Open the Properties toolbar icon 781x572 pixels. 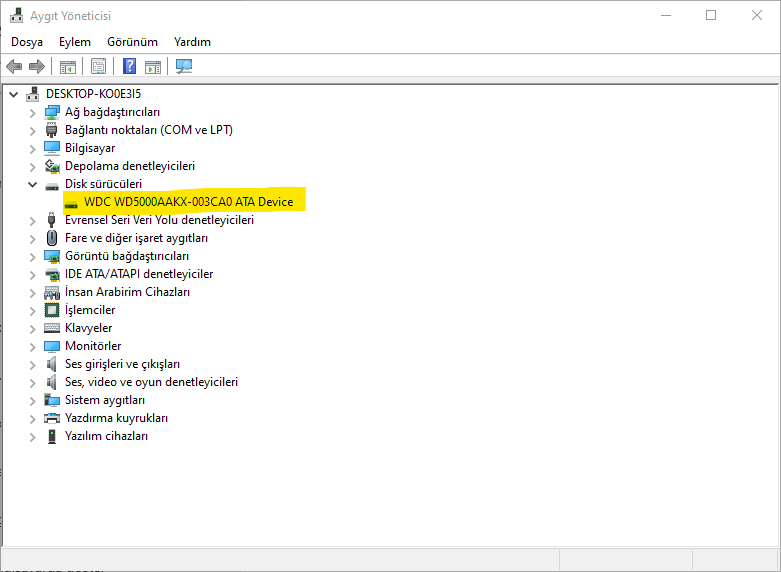[99, 66]
